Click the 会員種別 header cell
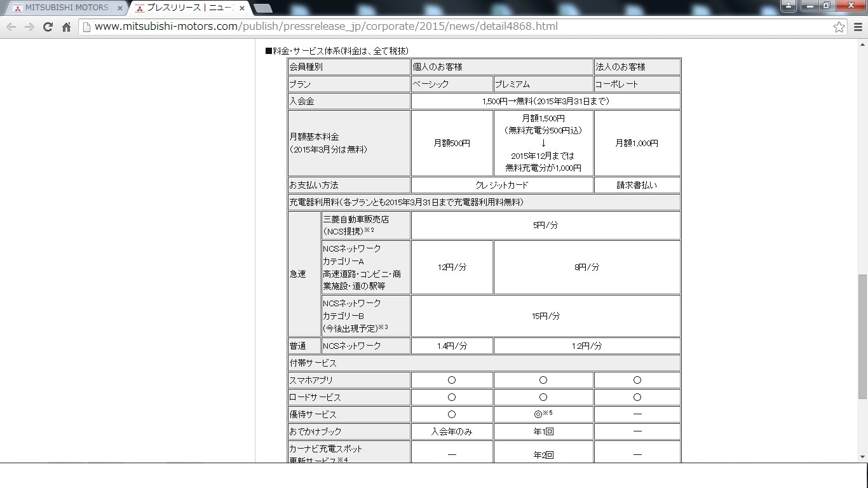Image resolution: width=868 pixels, height=488 pixels. (349, 67)
